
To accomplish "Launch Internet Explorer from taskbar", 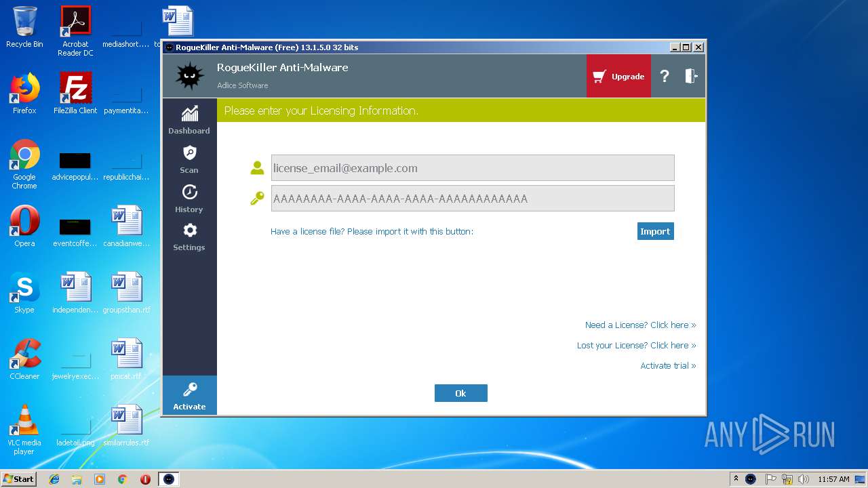I will (54, 479).
